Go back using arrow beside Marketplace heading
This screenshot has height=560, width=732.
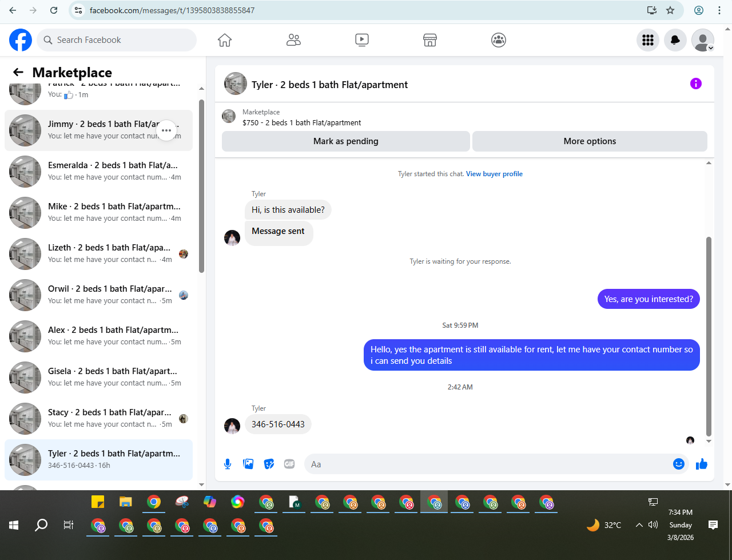coord(18,72)
